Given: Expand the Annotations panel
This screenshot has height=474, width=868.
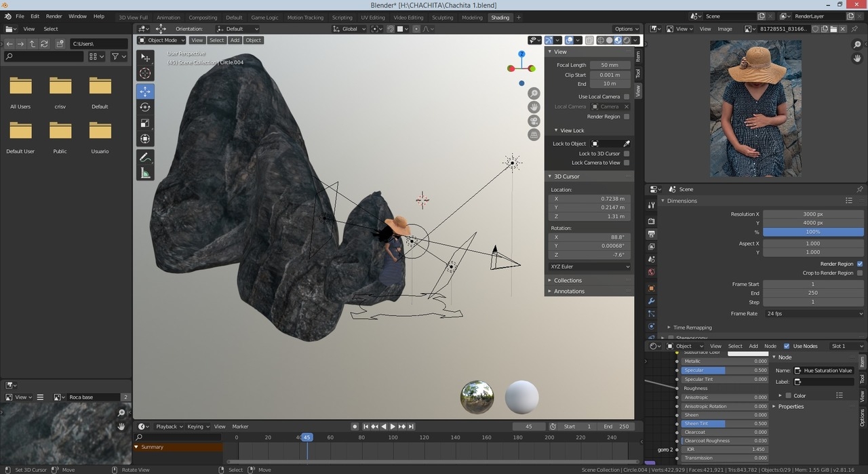Looking at the screenshot, I should coord(569,292).
